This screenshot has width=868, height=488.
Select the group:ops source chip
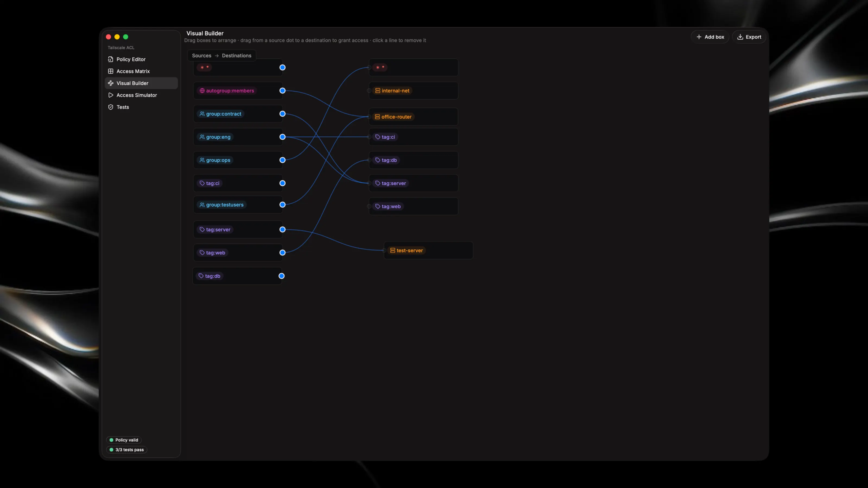[215, 160]
